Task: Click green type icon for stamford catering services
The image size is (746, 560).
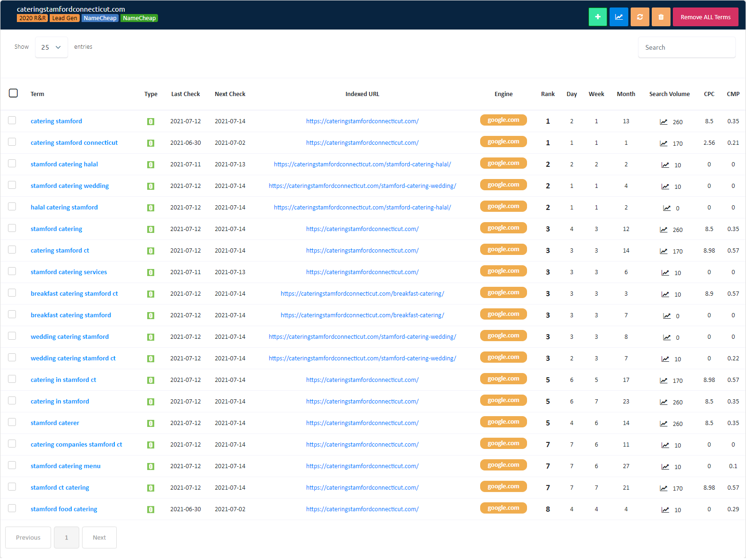Action: pyautogui.click(x=151, y=272)
